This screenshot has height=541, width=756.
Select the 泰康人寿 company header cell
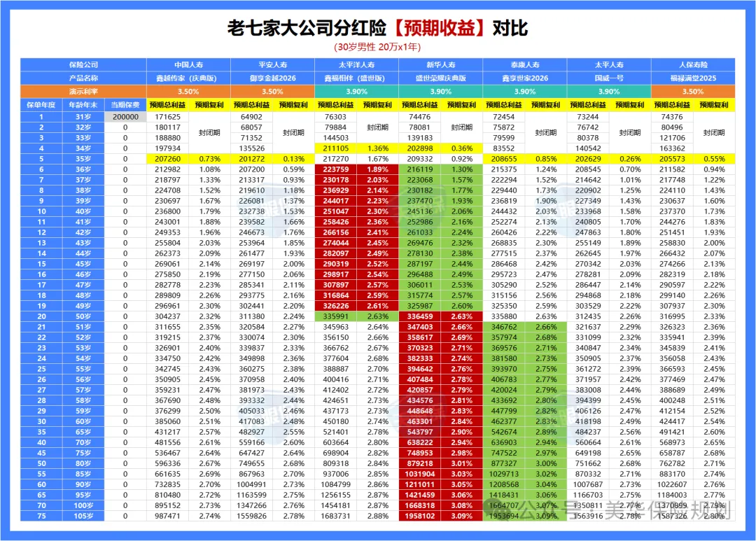tap(525, 64)
